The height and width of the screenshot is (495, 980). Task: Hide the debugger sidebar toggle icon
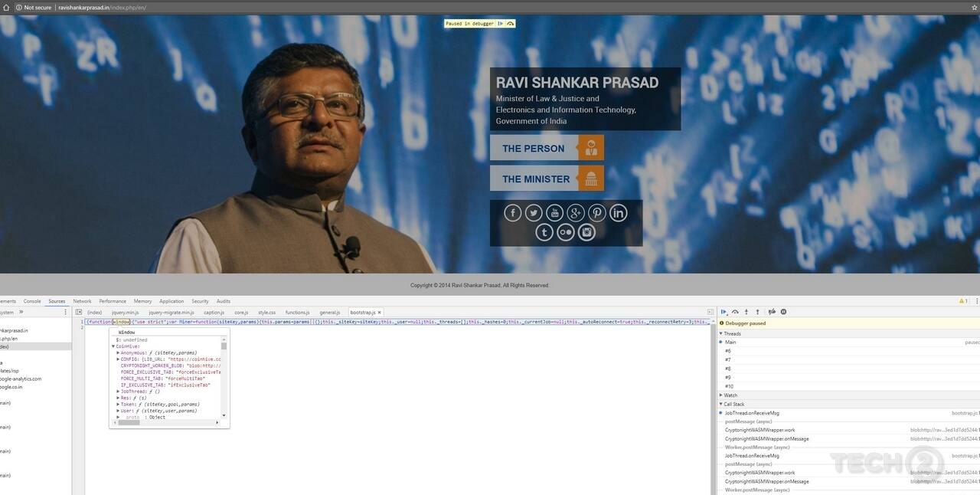[710, 312]
